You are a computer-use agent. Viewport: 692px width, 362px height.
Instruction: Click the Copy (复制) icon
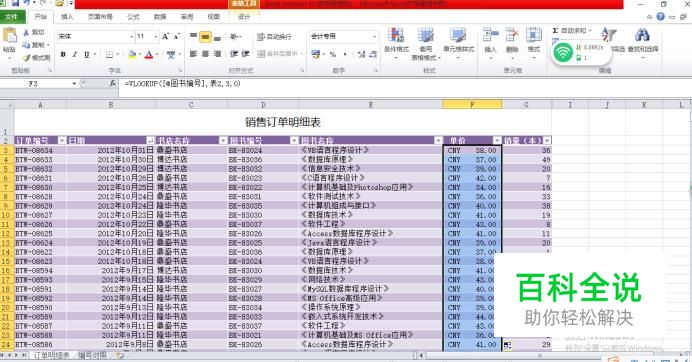tap(26, 45)
